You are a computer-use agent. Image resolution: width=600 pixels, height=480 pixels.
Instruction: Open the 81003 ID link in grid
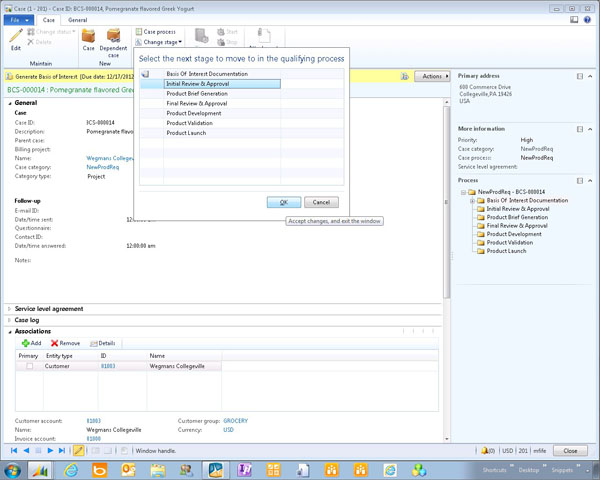point(108,366)
